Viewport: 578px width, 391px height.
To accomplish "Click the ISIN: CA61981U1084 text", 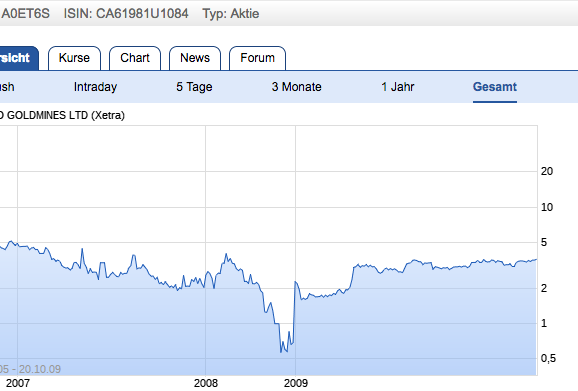I will coord(126,14).
